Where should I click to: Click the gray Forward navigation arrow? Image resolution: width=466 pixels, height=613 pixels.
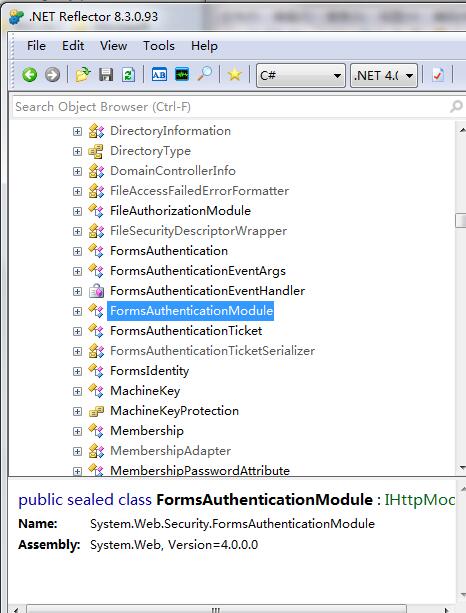click(52, 74)
